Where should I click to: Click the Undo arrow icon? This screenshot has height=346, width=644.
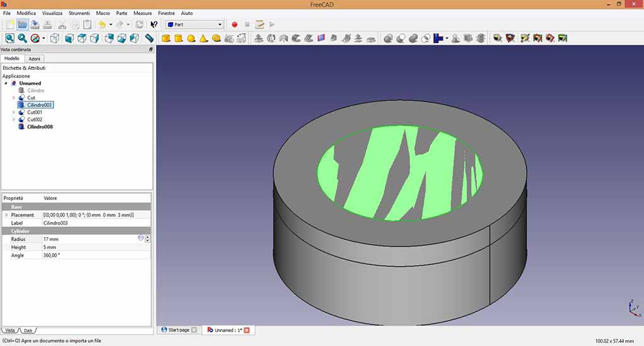click(x=102, y=25)
